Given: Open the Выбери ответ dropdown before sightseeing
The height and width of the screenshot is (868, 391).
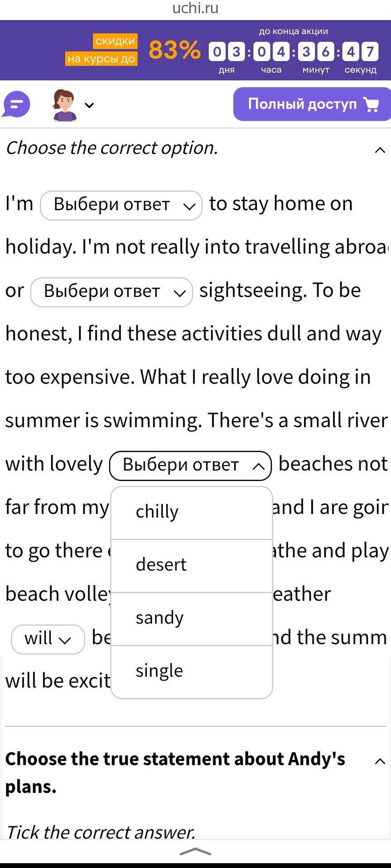Looking at the screenshot, I should [111, 292].
